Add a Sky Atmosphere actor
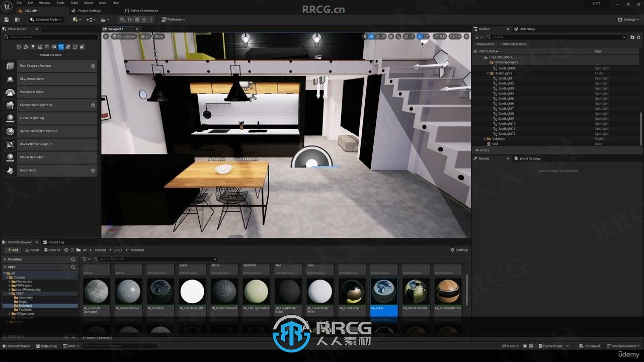Viewport: 644px width, 362px height. tap(49, 79)
